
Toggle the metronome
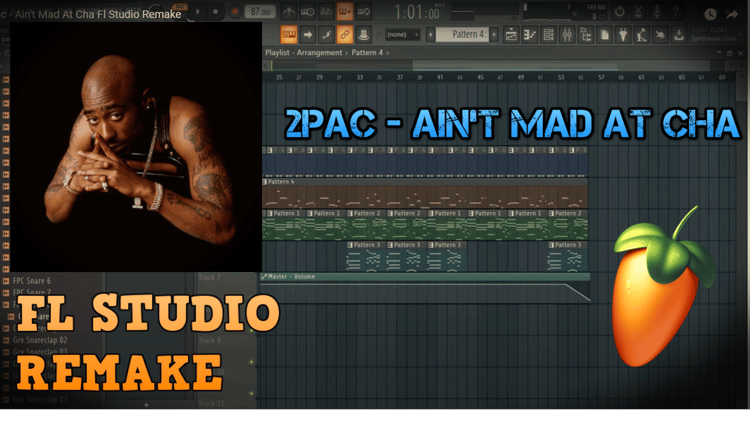tap(288, 11)
